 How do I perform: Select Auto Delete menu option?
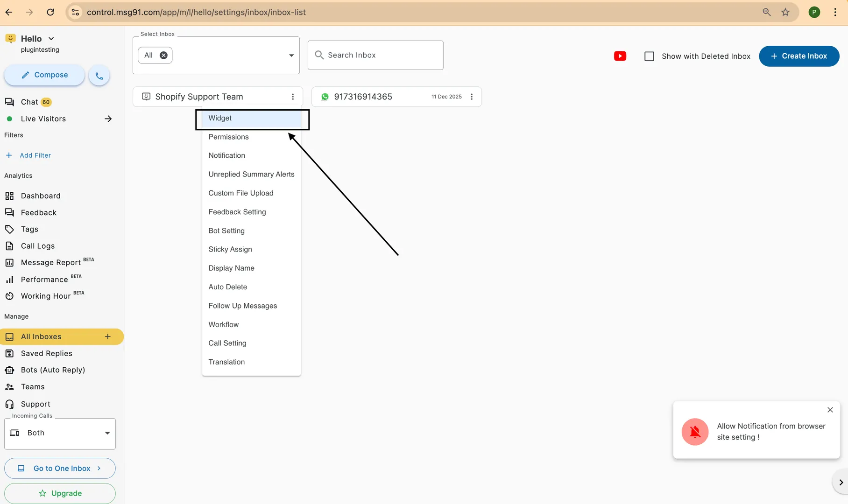coord(251,287)
